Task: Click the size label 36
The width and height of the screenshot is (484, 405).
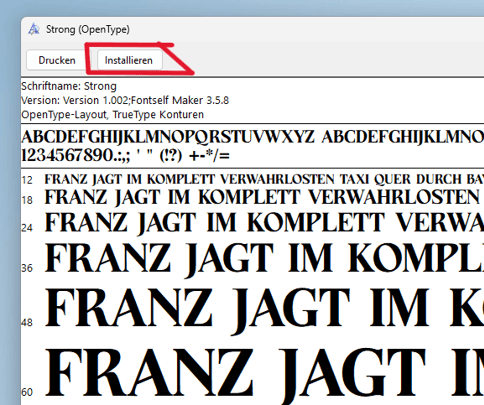Action: (27, 268)
